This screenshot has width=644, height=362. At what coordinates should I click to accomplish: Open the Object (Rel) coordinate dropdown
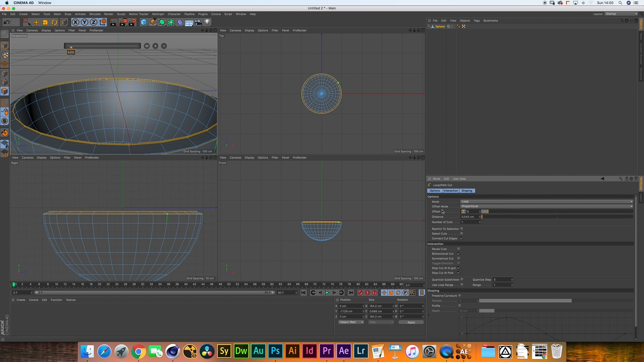[x=351, y=322]
